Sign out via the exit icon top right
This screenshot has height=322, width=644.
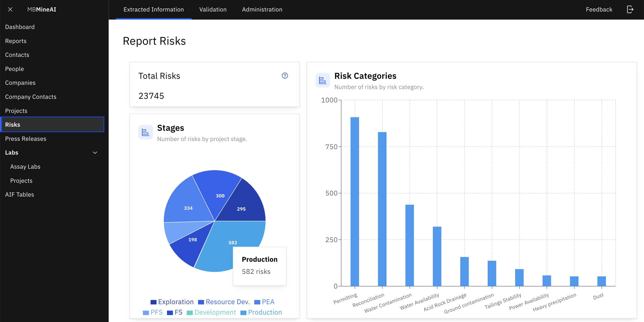630,9
